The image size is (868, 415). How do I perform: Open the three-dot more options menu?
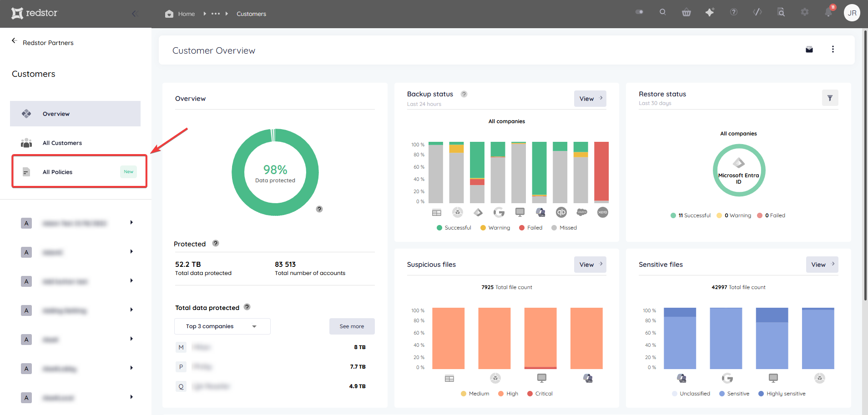[833, 49]
